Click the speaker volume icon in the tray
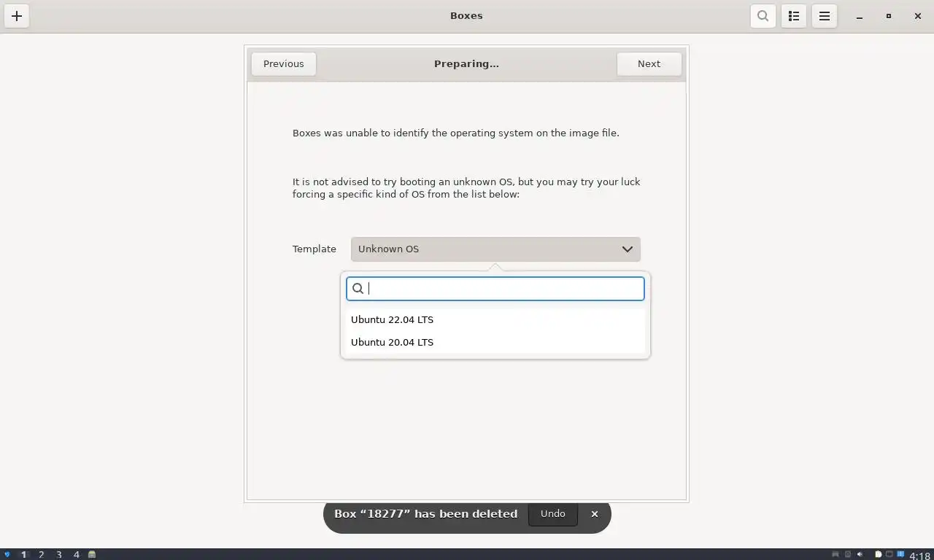The height and width of the screenshot is (560, 934). [860, 554]
